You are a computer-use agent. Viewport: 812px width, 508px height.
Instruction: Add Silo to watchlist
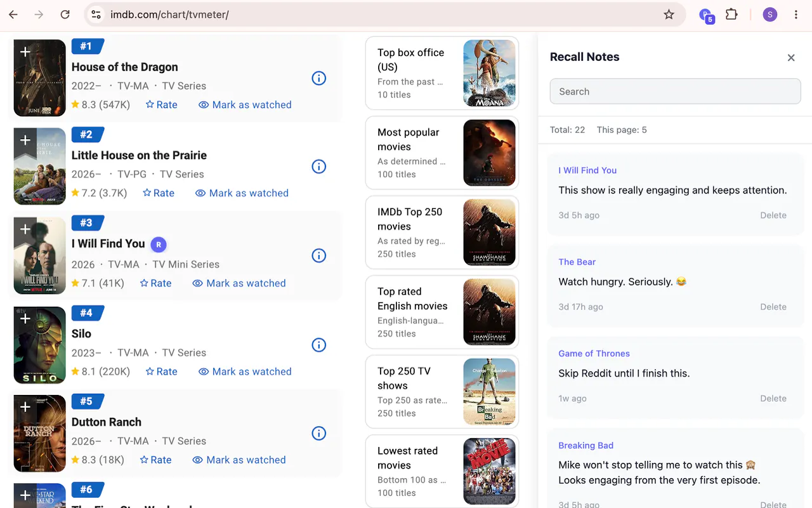pos(25,318)
